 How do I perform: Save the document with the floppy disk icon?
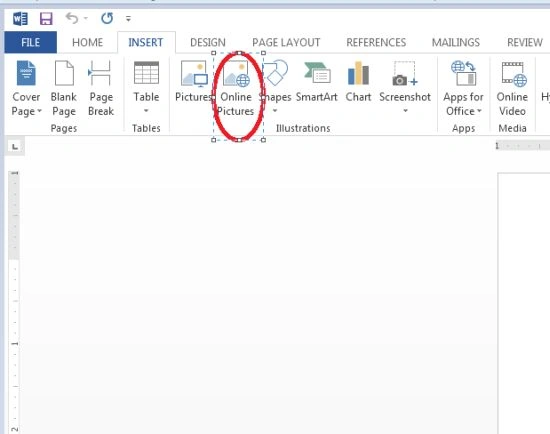coord(46,18)
